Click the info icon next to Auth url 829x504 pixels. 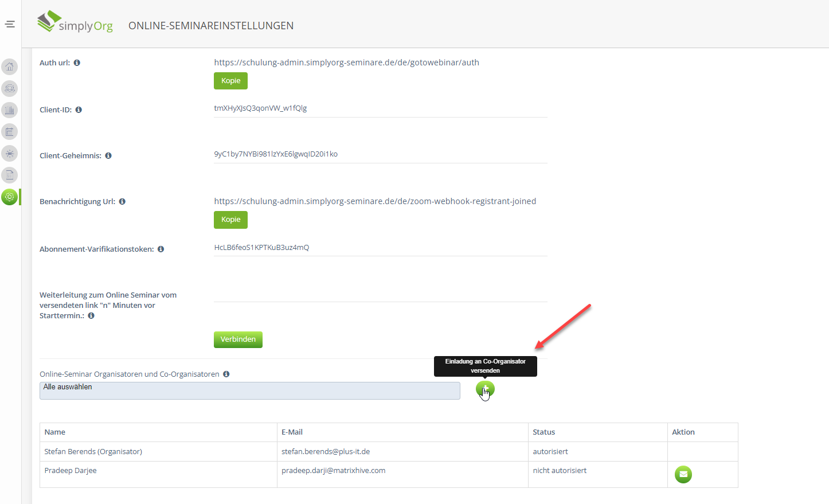pos(77,63)
